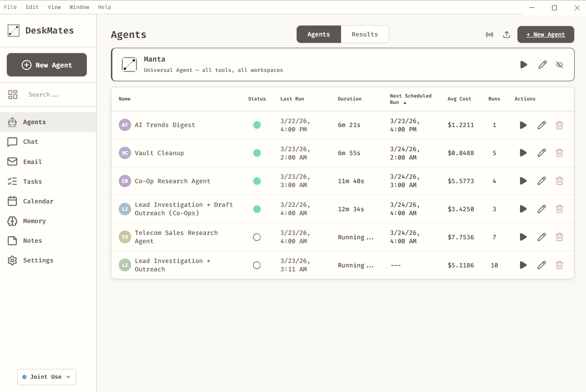Click the Runs column header
The image size is (586, 392).
[494, 99]
